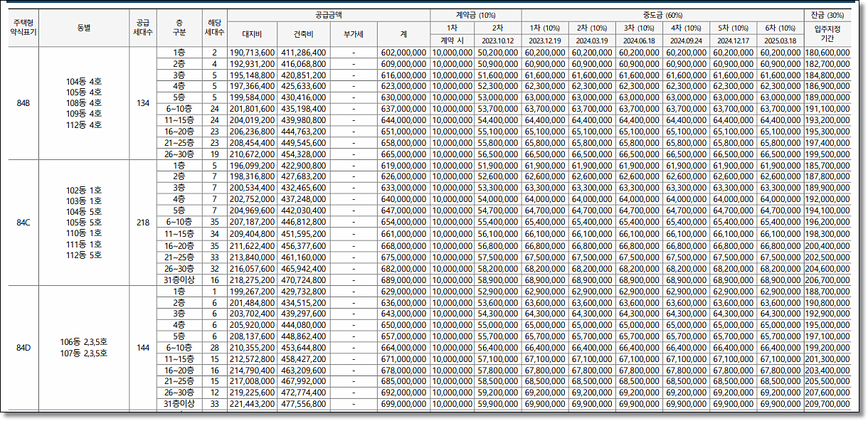Select the 2024.09.24 date header

coord(686,40)
